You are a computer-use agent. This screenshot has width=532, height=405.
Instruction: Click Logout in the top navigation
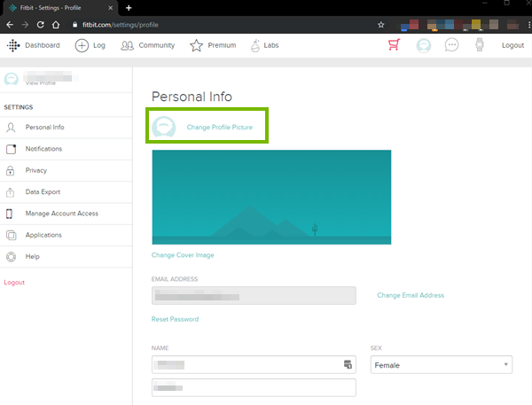[x=512, y=45]
